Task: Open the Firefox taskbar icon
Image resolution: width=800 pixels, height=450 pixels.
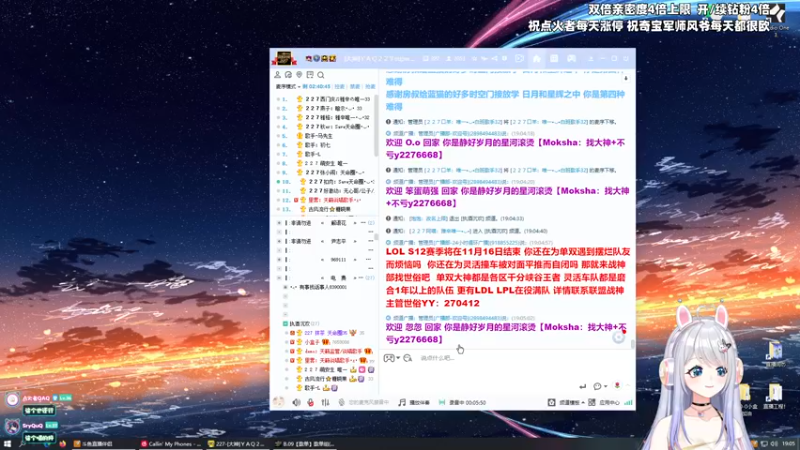Action: click(63, 444)
